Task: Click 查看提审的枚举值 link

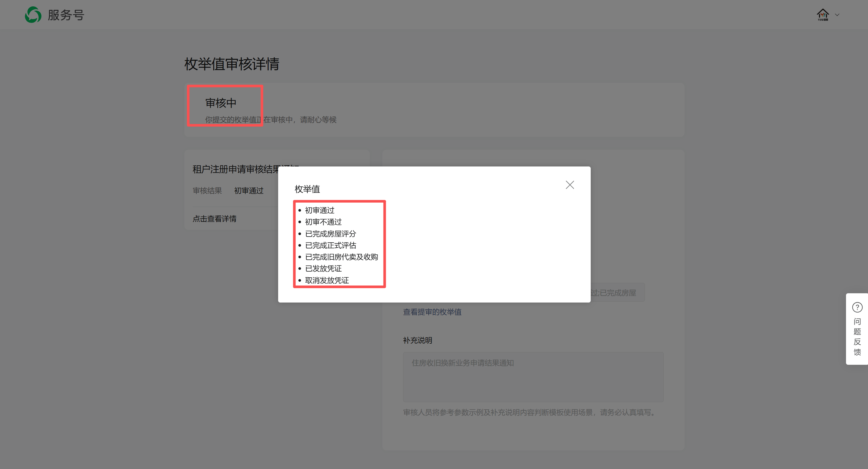Action: pyautogui.click(x=432, y=312)
